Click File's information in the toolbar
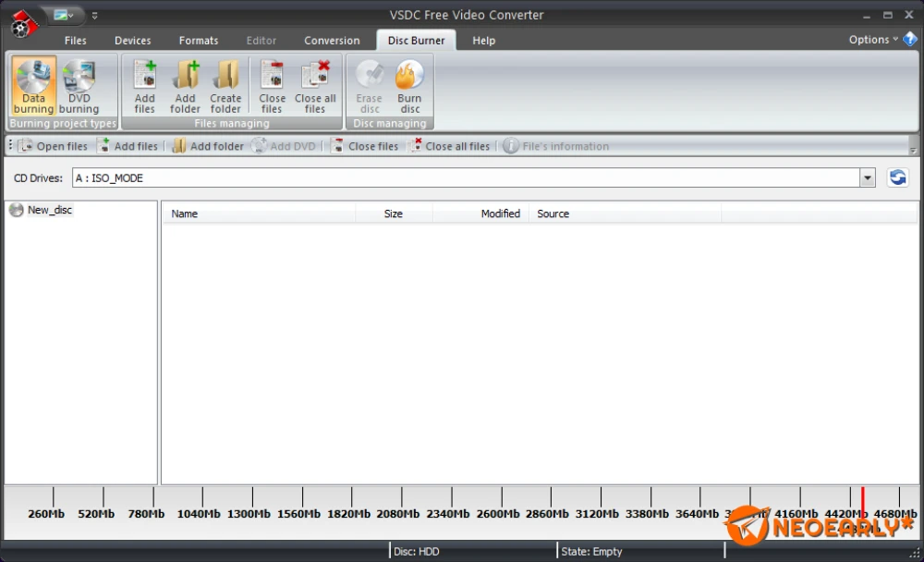The width and height of the screenshot is (924, 562). 556,146
